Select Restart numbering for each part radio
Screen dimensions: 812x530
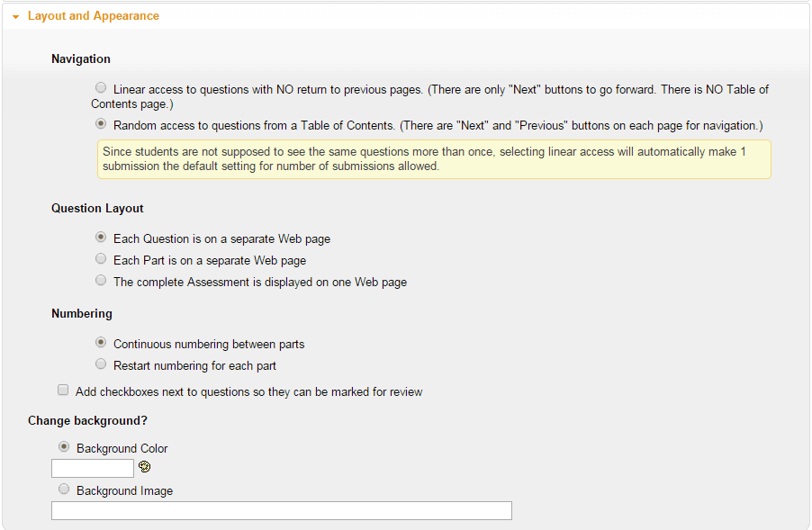101,364
